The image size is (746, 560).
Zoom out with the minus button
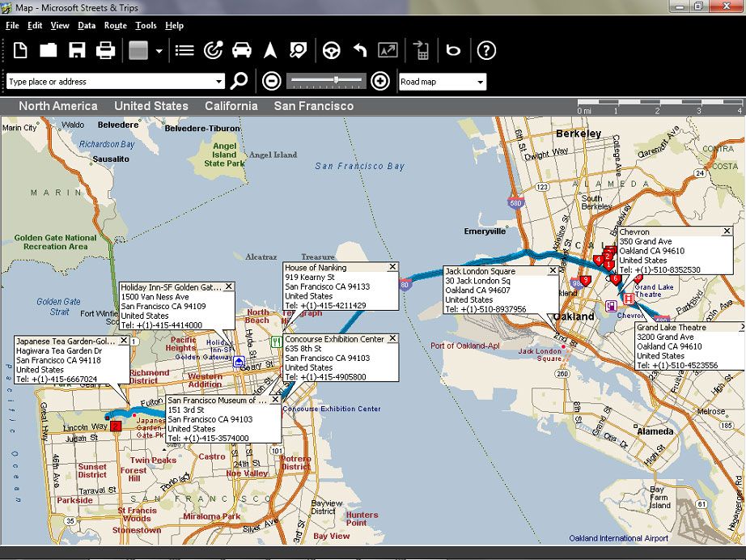272,81
